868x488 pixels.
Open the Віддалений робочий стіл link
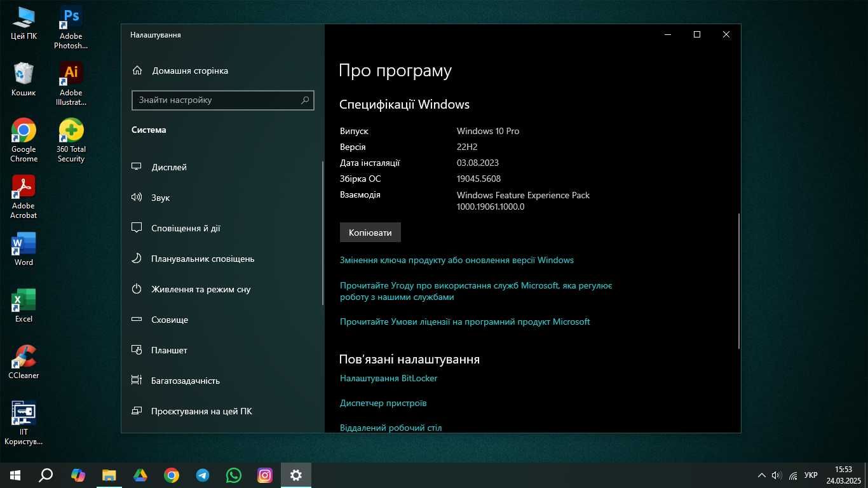click(391, 428)
